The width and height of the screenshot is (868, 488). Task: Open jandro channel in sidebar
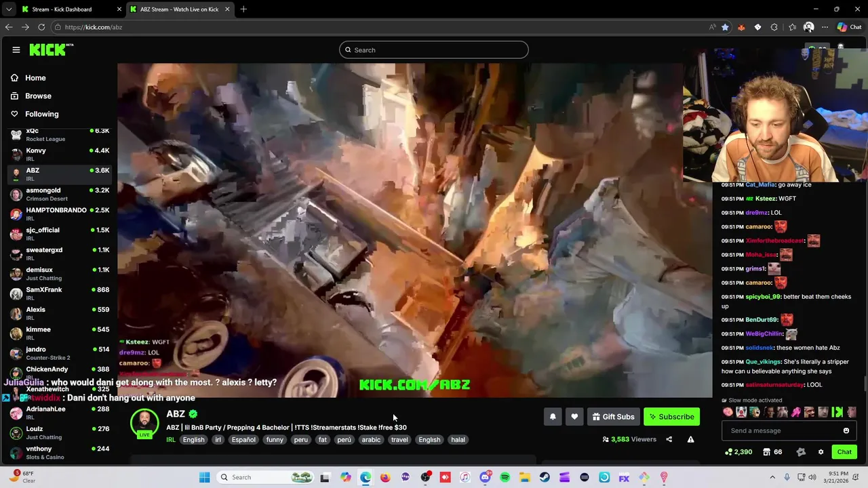point(59,353)
